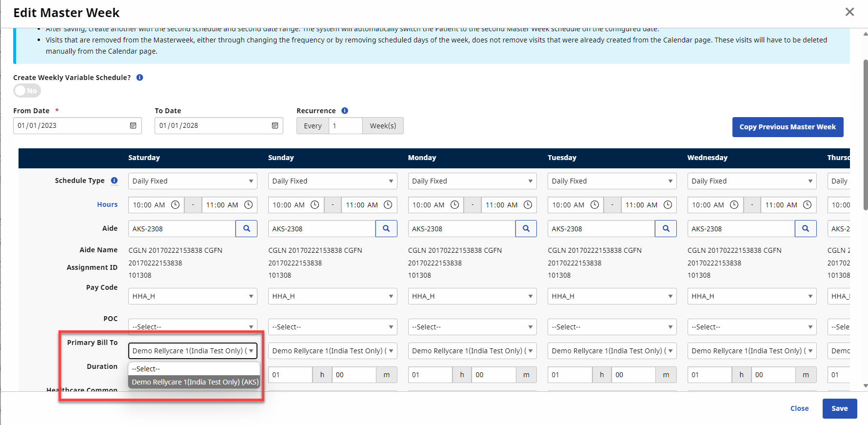Open the From Date calendar picker
868x425 pixels.
pyautogui.click(x=133, y=126)
